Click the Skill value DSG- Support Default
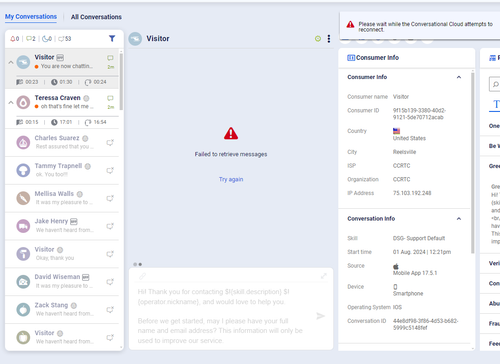 click(x=419, y=238)
